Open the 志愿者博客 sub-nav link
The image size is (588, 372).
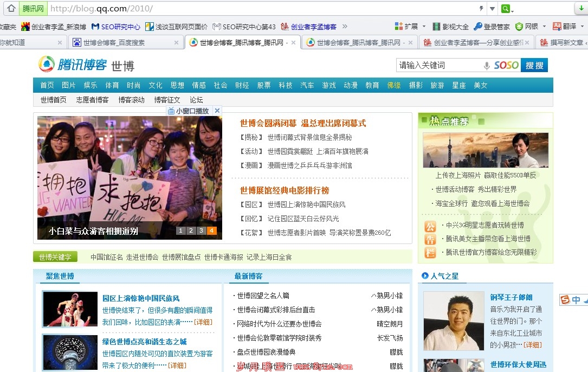click(92, 99)
